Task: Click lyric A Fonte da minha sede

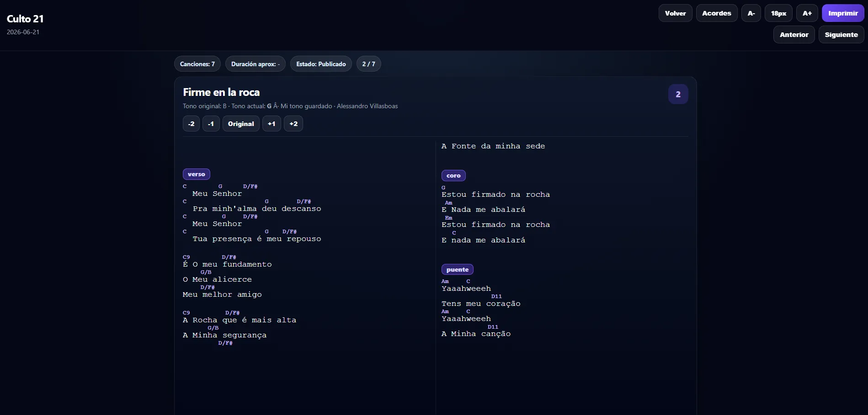Action: [x=493, y=146]
